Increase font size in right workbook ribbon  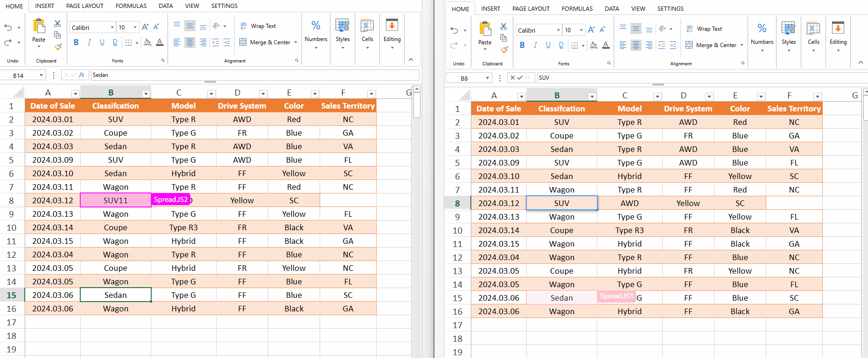(591, 30)
